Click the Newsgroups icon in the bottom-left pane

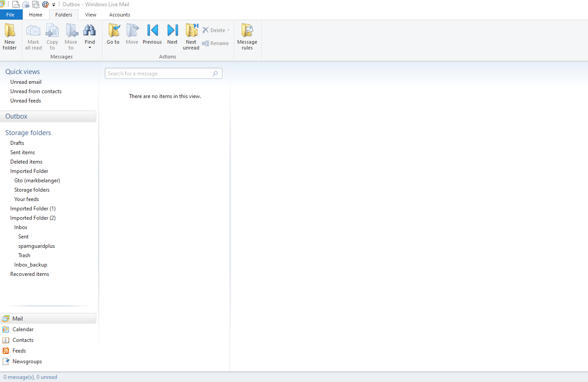(x=6, y=361)
